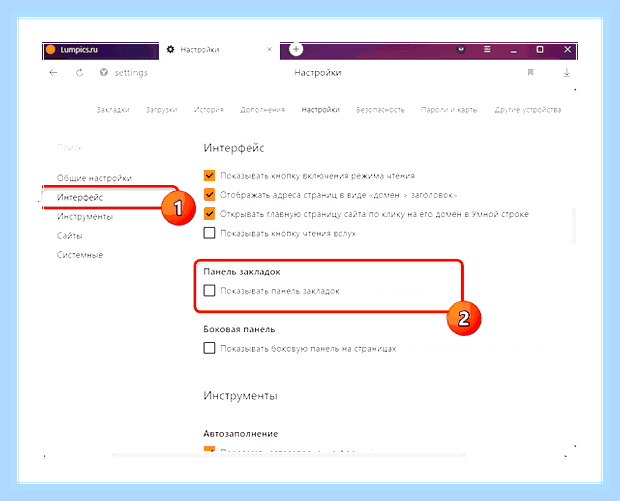
Task: Bookmark this page with the bookmark icon
Action: (x=531, y=72)
